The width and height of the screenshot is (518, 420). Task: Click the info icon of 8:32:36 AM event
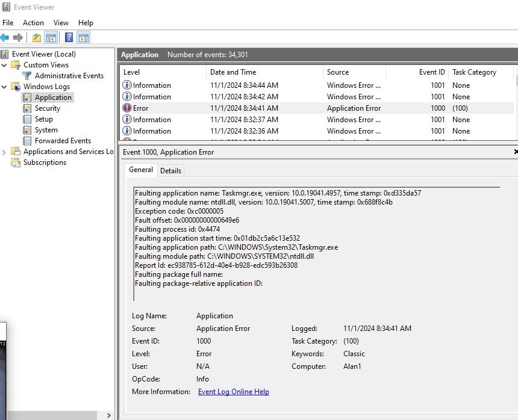127,131
